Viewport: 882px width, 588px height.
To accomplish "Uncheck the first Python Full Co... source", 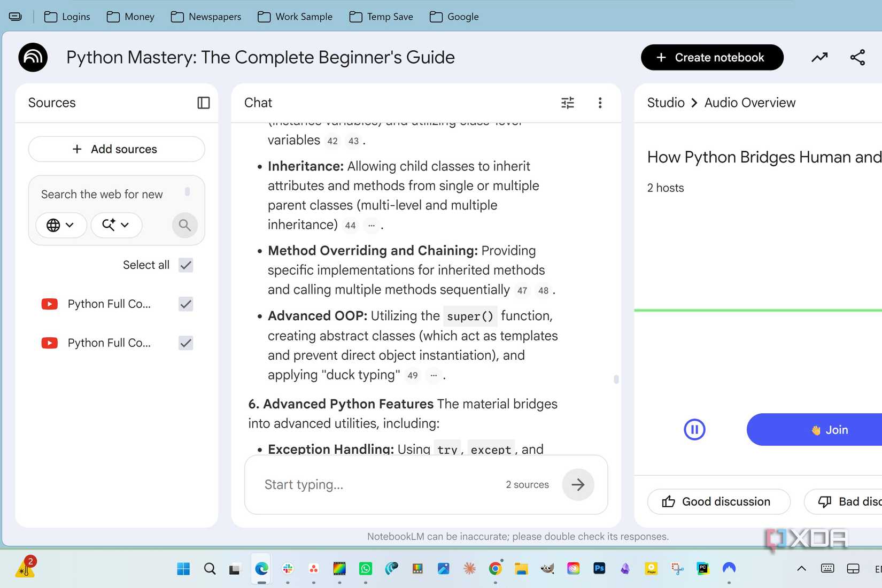I will [185, 304].
